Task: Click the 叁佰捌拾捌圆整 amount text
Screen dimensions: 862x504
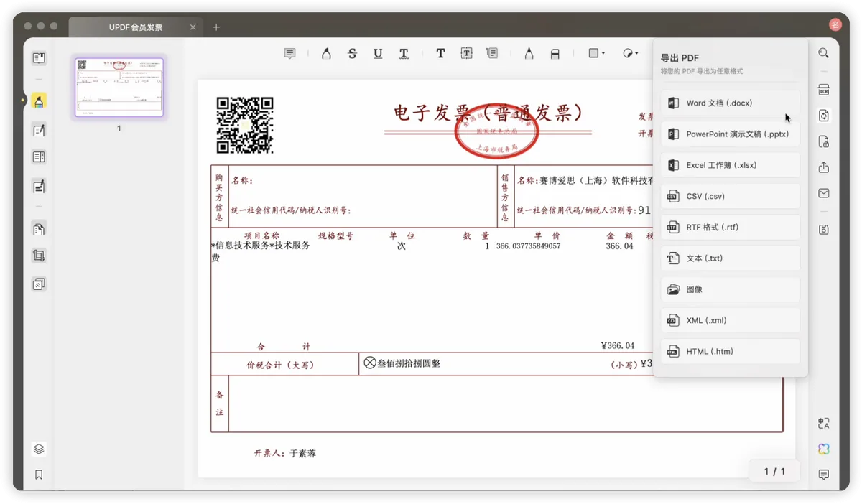Action: click(409, 363)
